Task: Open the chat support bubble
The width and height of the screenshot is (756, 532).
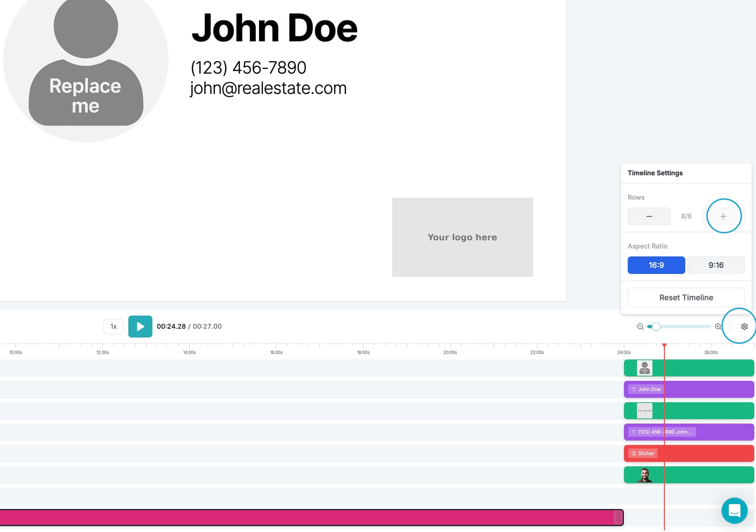Action: 734,510
